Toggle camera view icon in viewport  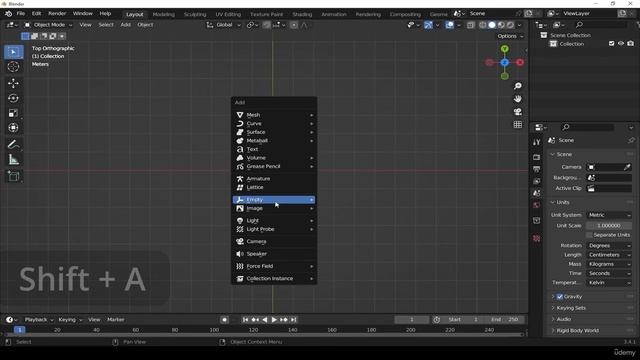pyautogui.click(x=518, y=112)
